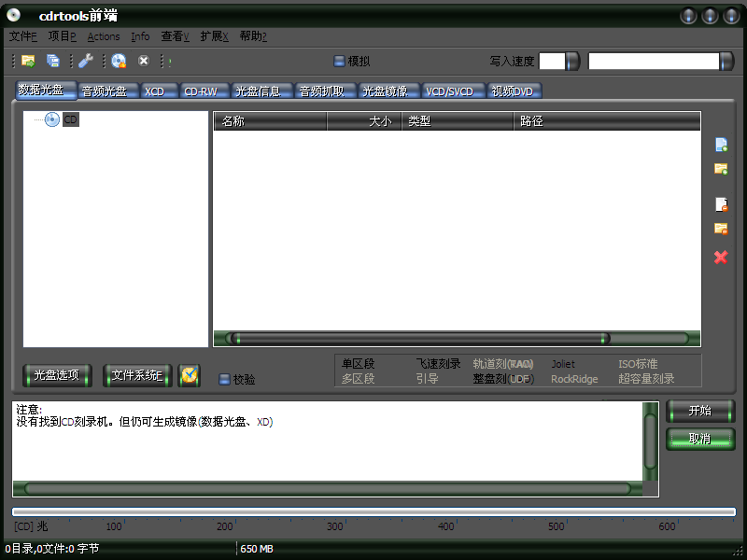
Task: Click the CD disc icon in the tree
Action: tap(52, 119)
